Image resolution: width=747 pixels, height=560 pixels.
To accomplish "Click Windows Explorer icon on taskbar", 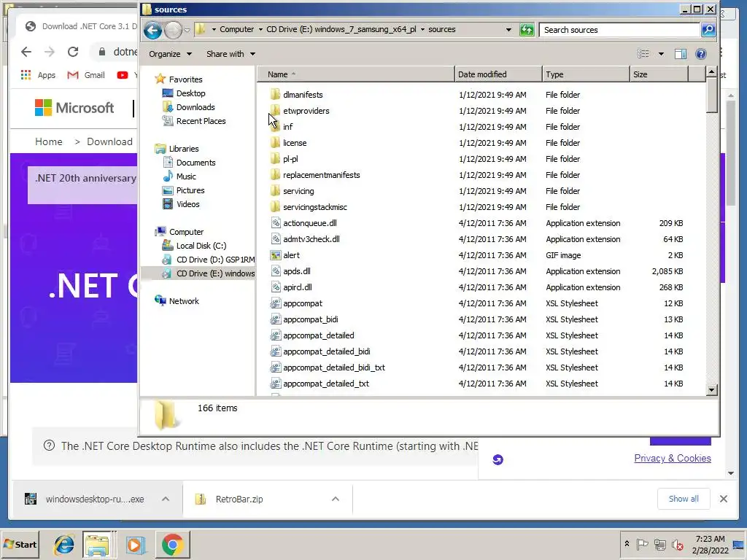I will pyautogui.click(x=98, y=545).
